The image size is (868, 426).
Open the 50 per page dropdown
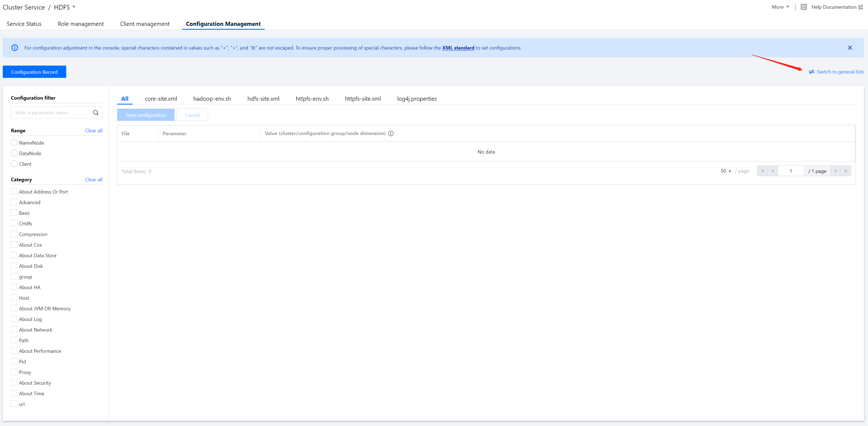point(726,171)
